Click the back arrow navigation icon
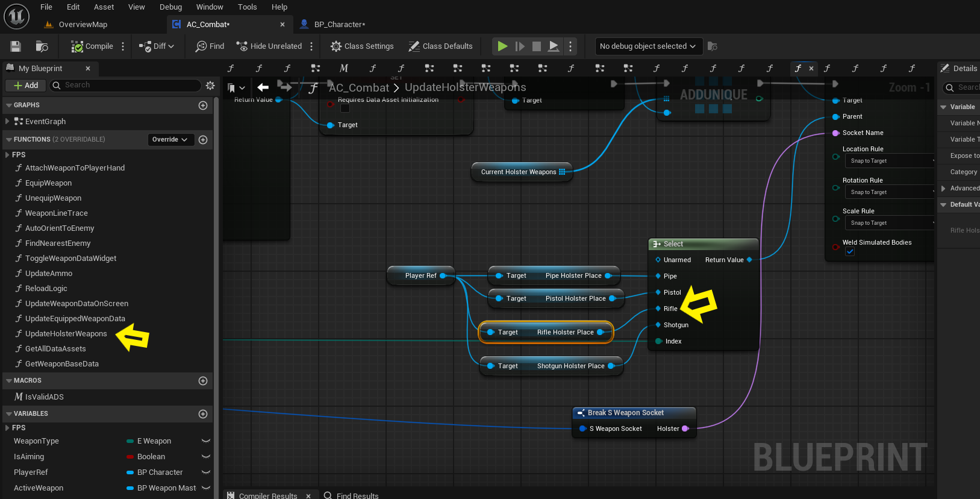 pos(263,87)
